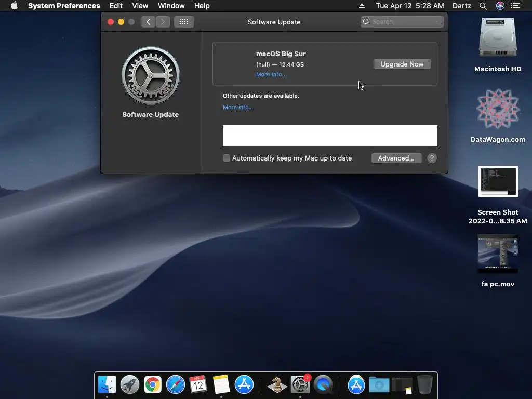Click the Upgrade Now button
The image size is (532, 399).
[x=402, y=64]
